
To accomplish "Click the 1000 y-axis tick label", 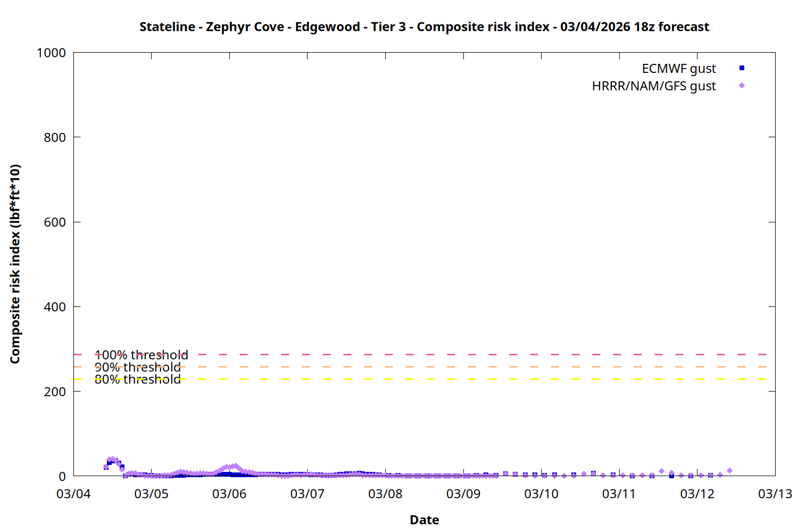I will pyautogui.click(x=51, y=53).
